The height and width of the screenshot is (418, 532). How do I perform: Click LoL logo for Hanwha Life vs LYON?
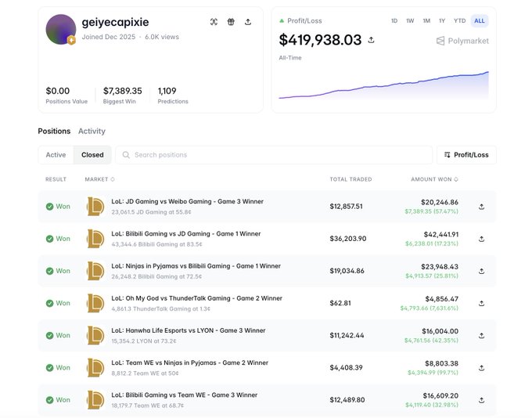click(x=95, y=336)
